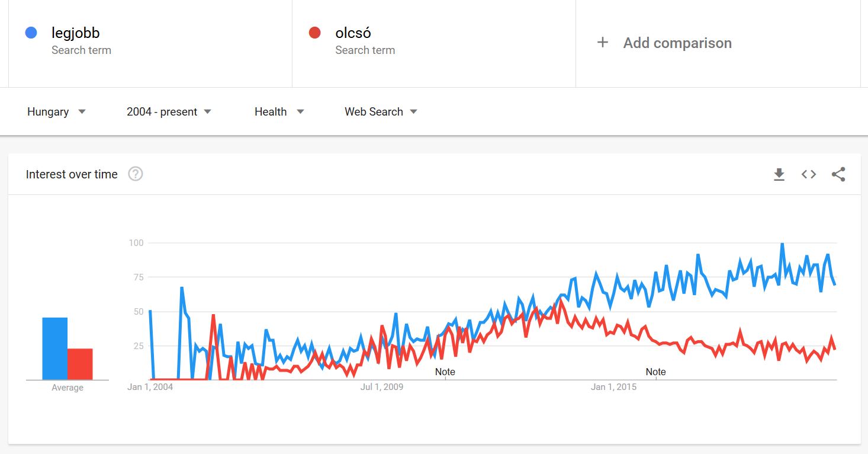This screenshot has height=454, width=868.
Task: Click the blue average bar
Action: [x=54, y=349]
